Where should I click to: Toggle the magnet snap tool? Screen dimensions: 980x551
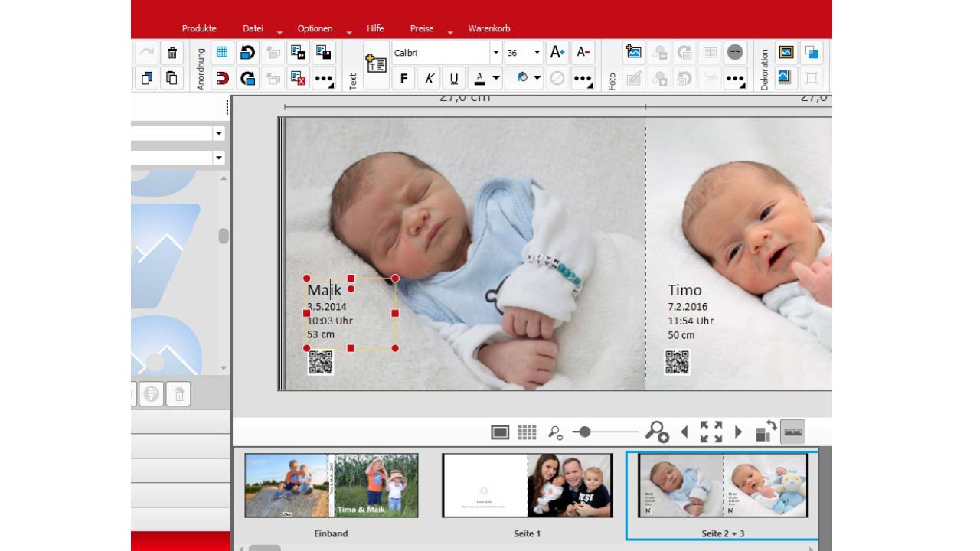point(222,78)
